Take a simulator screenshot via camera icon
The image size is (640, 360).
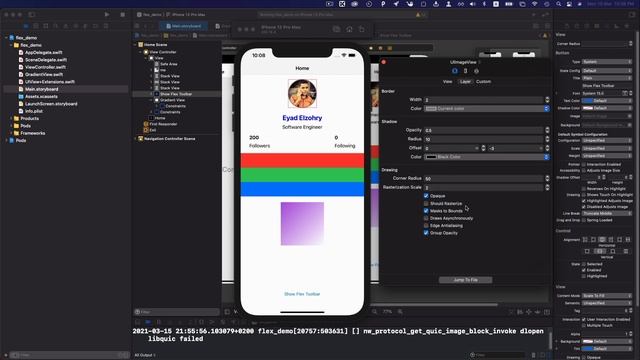click(x=336, y=29)
